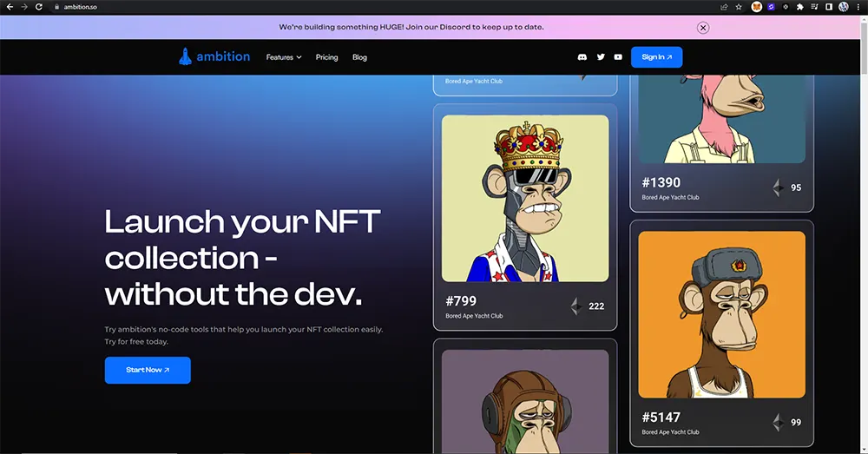Open the Extensions puzzle piece menu
Image resolution: width=868 pixels, height=454 pixels.
click(800, 7)
